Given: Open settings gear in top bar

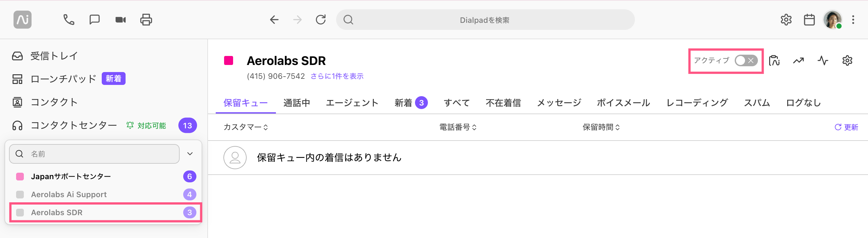Looking at the screenshot, I should click(x=786, y=20).
